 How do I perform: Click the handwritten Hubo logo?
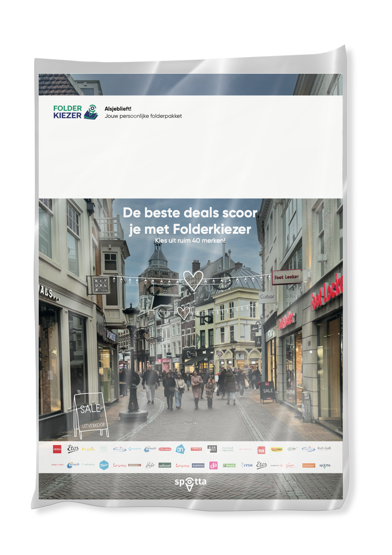click(x=150, y=465)
